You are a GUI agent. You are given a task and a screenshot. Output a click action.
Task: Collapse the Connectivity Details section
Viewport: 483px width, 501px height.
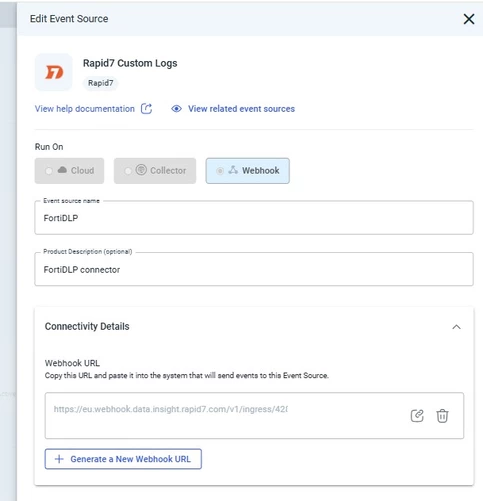(456, 327)
